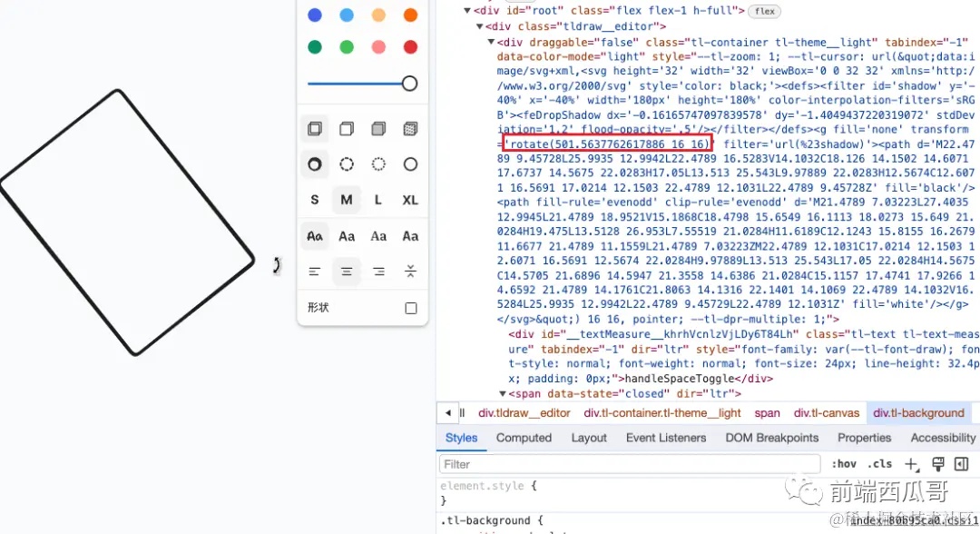Select the dark green color swatch

point(315,47)
